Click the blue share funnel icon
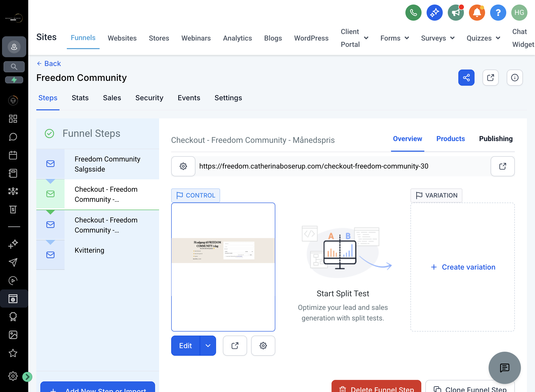 (466, 78)
